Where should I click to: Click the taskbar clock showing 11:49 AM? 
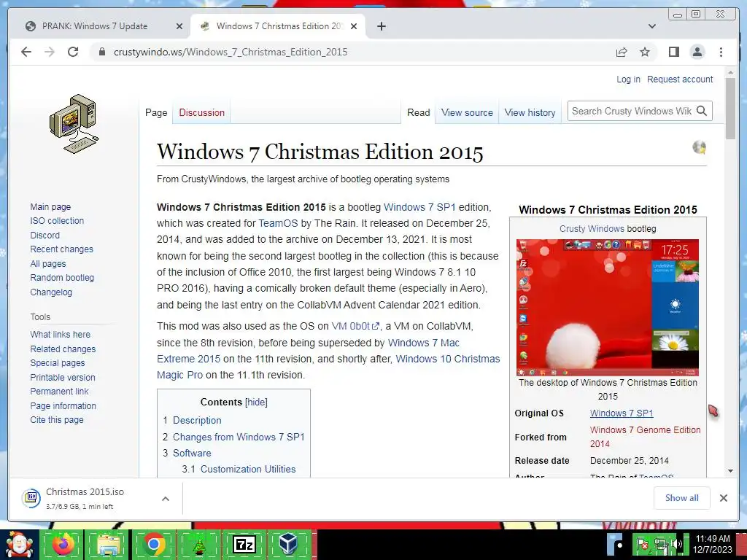[x=713, y=544]
